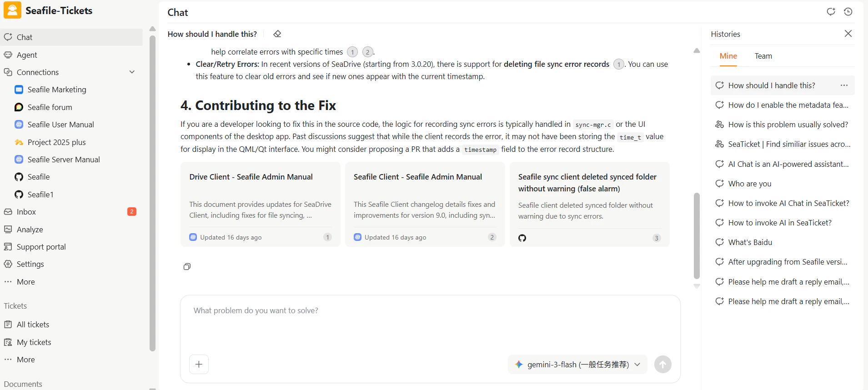Screen dimensions: 868x390
Task: Open Chat in the sidebar
Action: pos(71,37)
